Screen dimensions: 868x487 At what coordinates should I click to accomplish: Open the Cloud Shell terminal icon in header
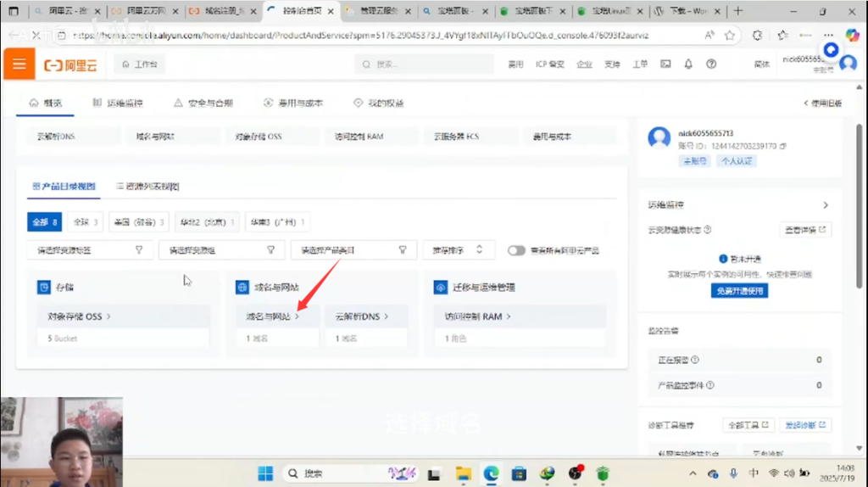(665, 64)
